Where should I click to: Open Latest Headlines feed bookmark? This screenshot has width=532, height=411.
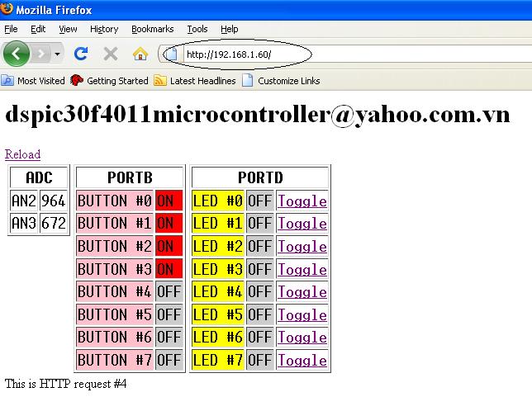tap(195, 81)
